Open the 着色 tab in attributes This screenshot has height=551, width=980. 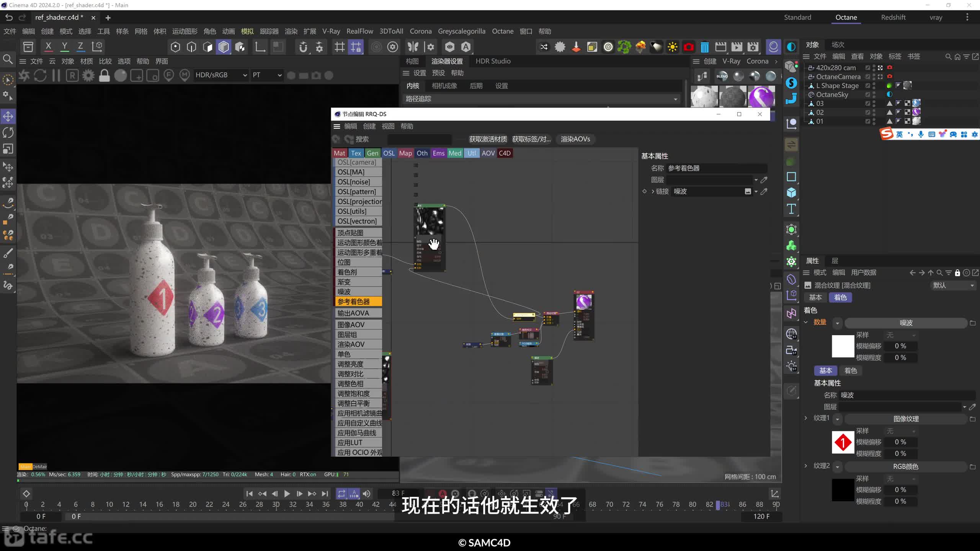click(x=840, y=297)
